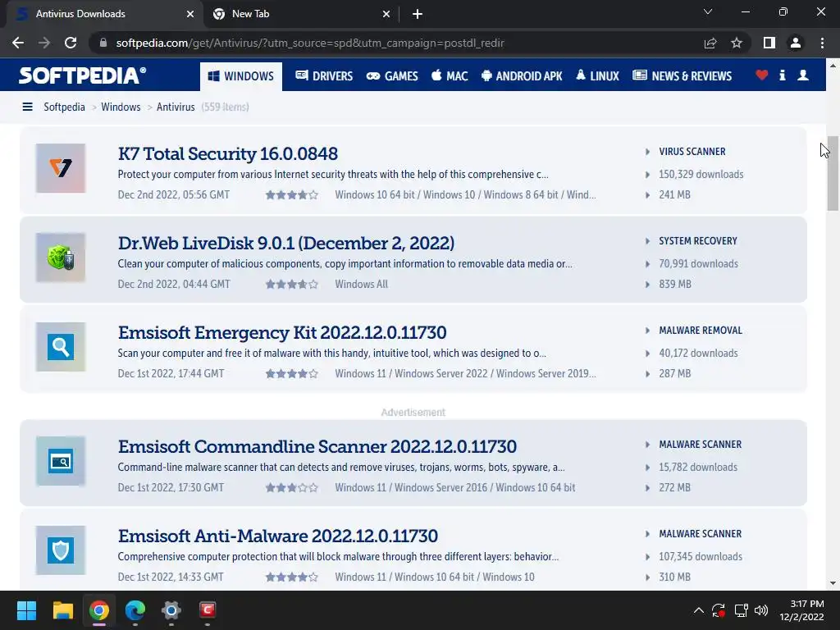The height and width of the screenshot is (630, 840).
Task: Open the user account icon in Softpedia header
Action: [803, 75]
